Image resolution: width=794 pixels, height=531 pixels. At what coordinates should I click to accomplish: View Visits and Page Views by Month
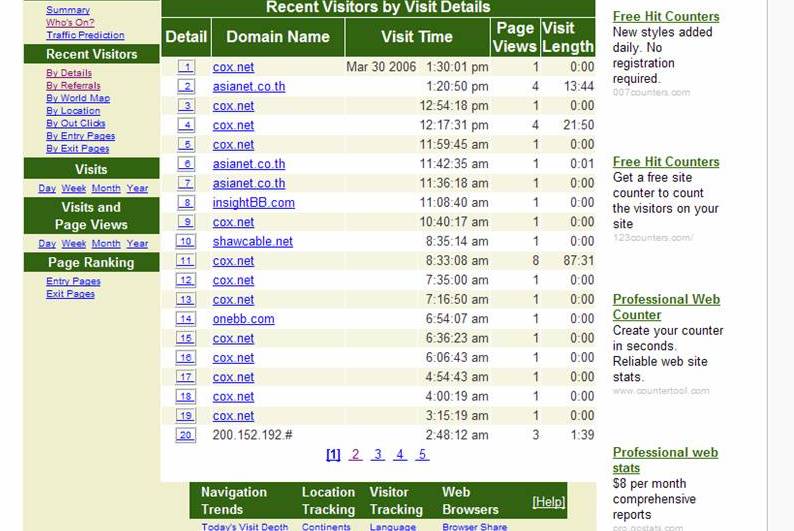tap(106, 243)
